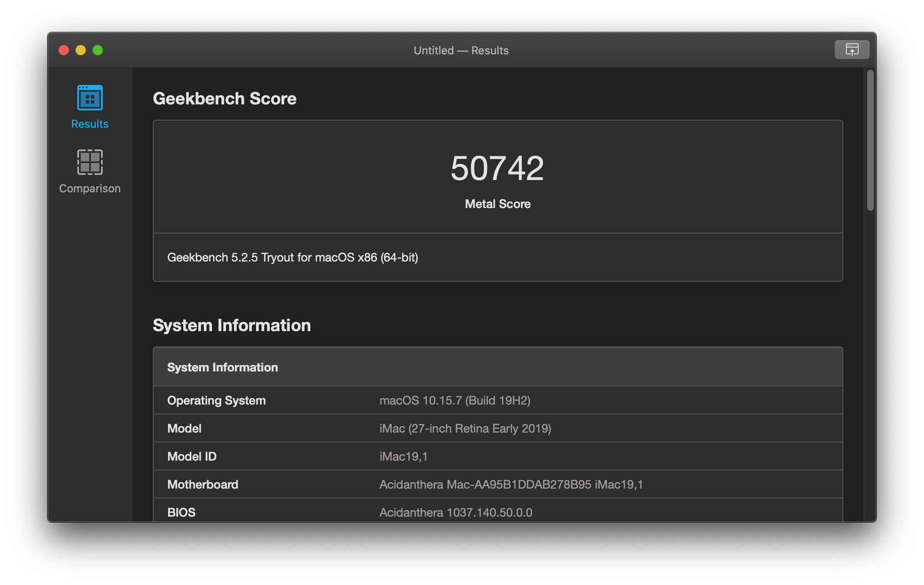The width and height of the screenshot is (924, 585).
Task: Open the Comparison view icon
Action: click(90, 162)
